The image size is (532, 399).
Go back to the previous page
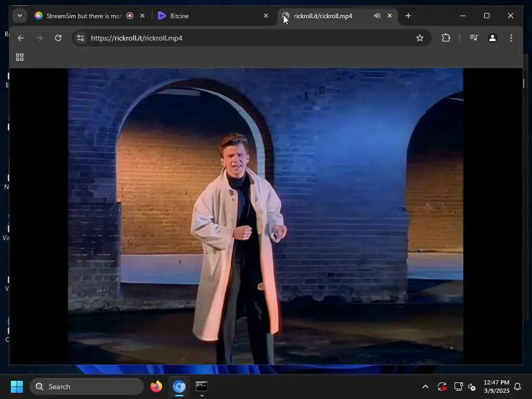coord(21,38)
